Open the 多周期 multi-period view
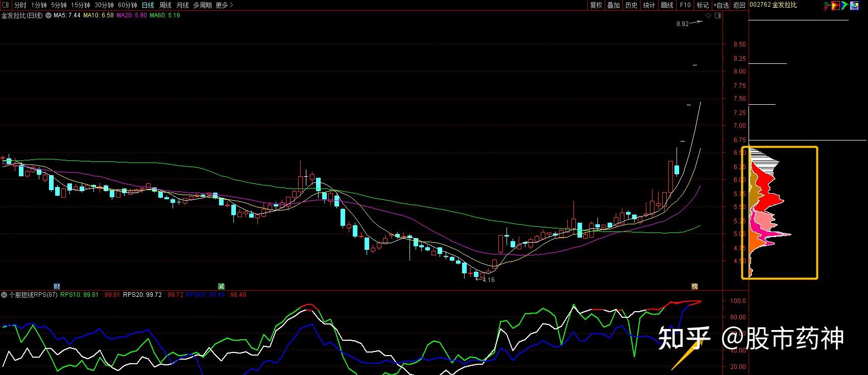 click(x=202, y=5)
